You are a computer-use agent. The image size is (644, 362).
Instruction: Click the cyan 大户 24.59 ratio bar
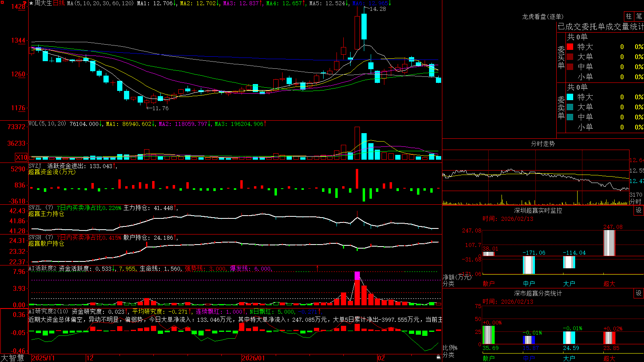tap(569, 338)
